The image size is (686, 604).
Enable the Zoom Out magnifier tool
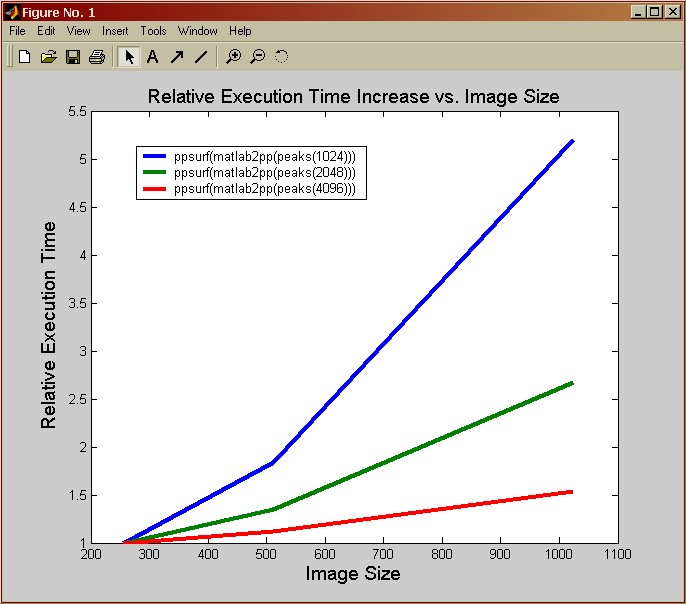click(257, 57)
